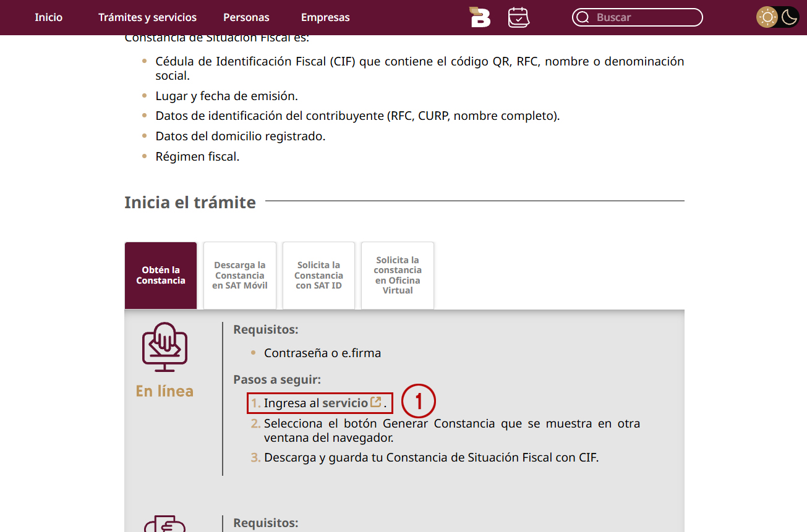The width and height of the screenshot is (807, 532).
Task: Click the Régimen fiscal bullet text
Action: tap(197, 157)
